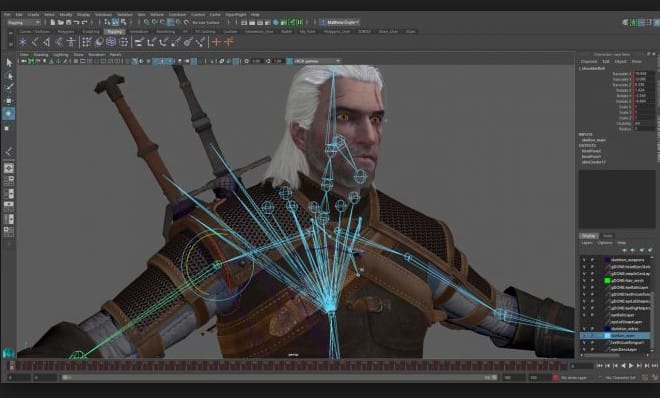Switch to the Polygons shelf tab
Viewport: 660px width, 398px height.
tap(66, 32)
